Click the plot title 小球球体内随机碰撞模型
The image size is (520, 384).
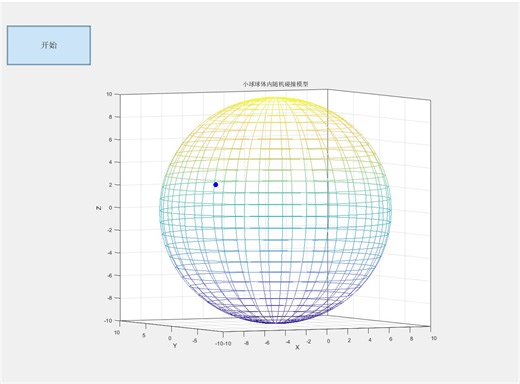pyautogui.click(x=275, y=84)
